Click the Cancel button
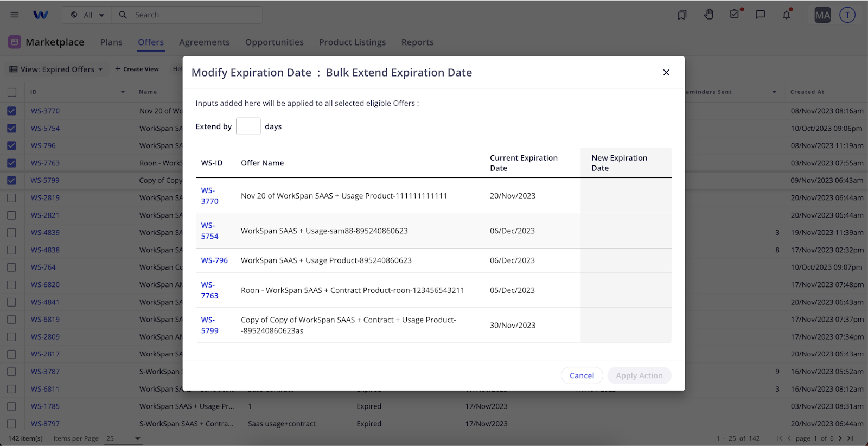 [x=582, y=375]
